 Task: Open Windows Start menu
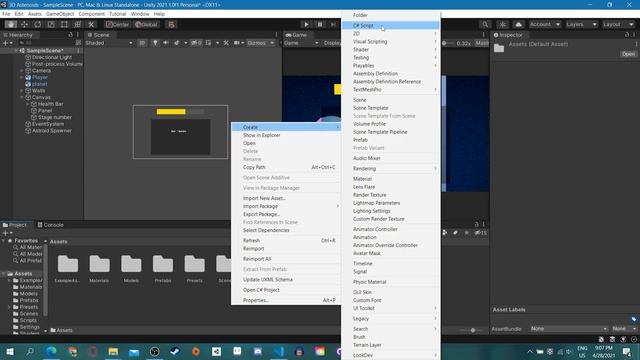pos(10,351)
